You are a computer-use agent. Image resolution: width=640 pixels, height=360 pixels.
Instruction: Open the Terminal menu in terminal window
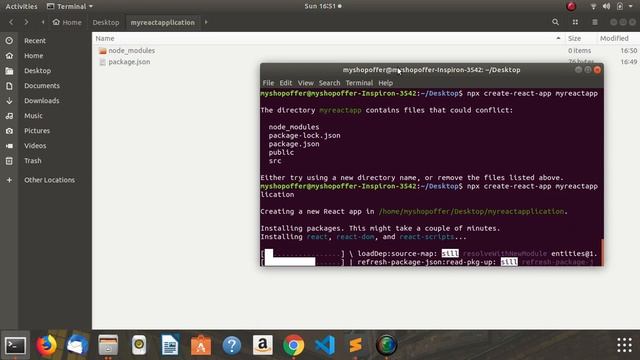click(x=359, y=83)
